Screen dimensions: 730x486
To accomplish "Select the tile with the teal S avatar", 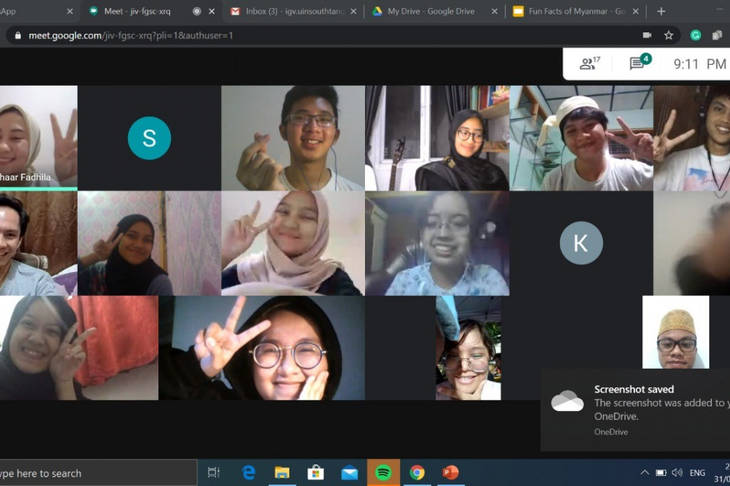I will click(149, 138).
